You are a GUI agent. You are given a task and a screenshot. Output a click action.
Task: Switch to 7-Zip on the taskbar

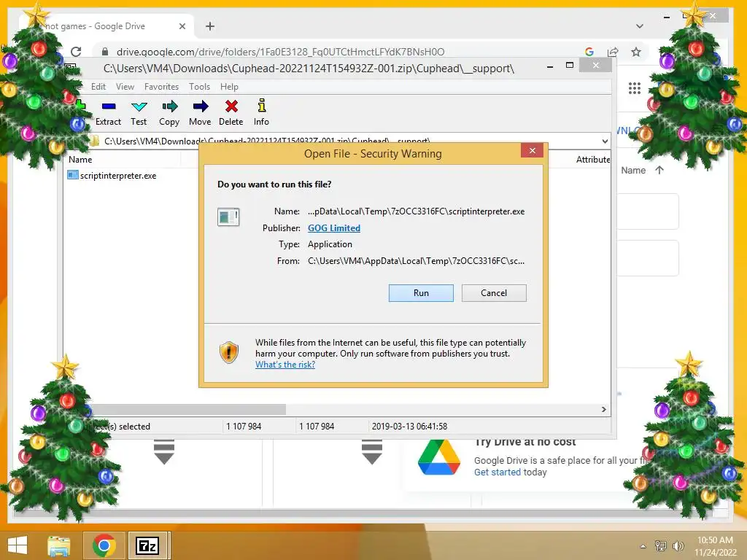click(x=147, y=545)
